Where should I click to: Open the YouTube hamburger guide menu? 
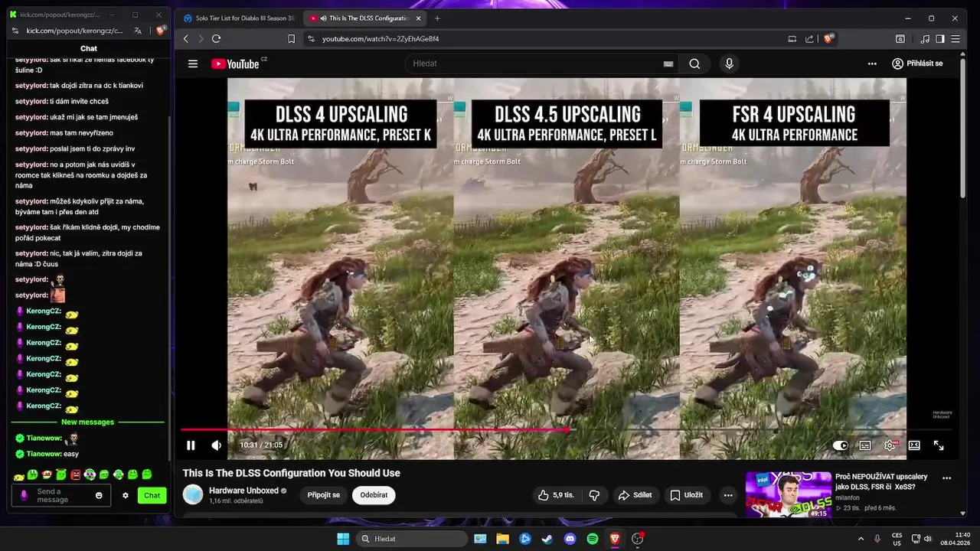pyautogui.click(x=193, y=64)
